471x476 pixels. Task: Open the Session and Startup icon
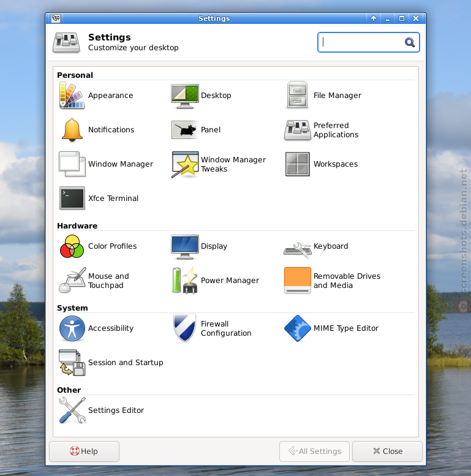[x=72, y=363]
